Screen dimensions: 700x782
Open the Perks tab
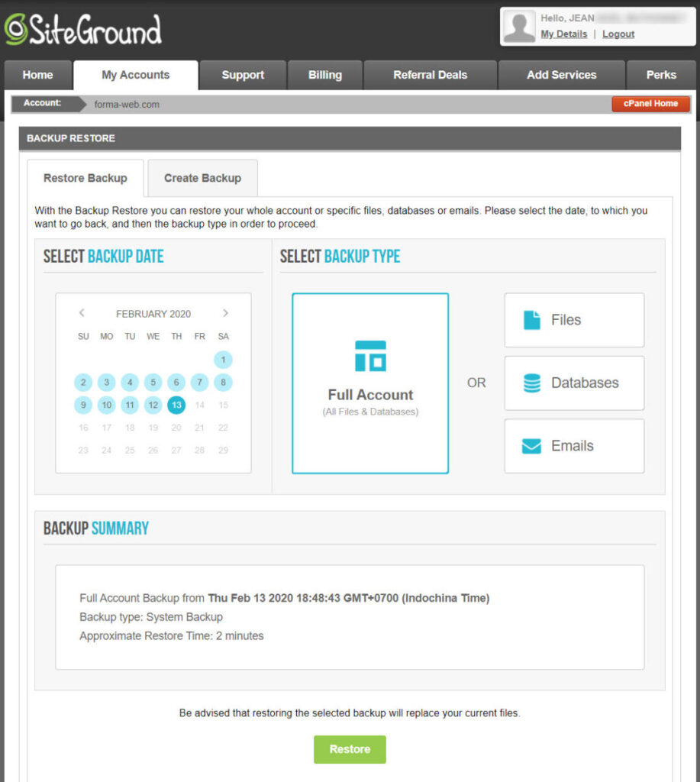point(661,76)
